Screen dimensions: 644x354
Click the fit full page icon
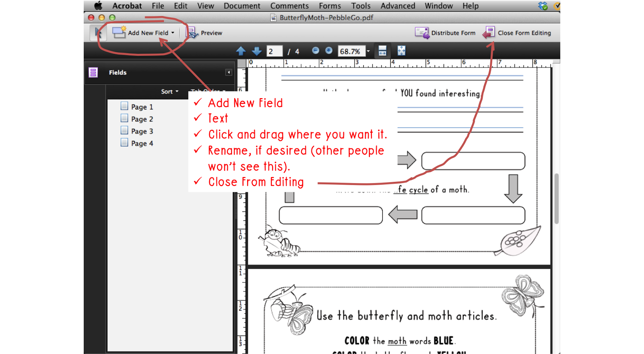tap(401, 51)
